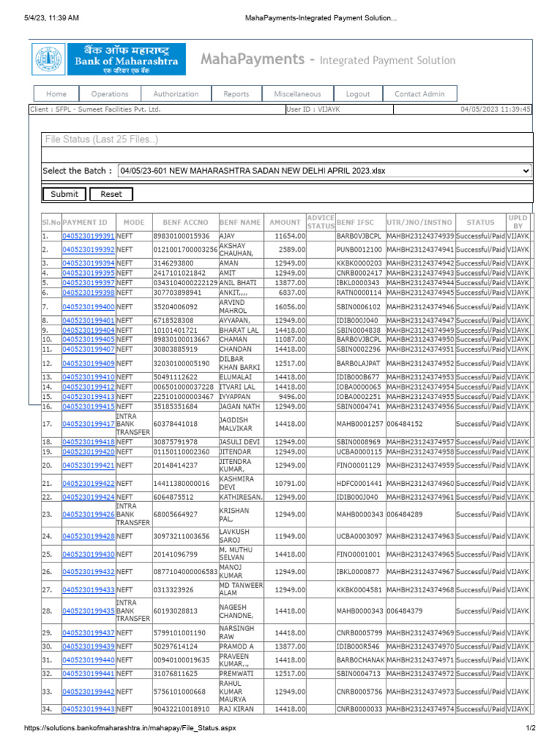Click the STATUS column header
Screen dimensions: 560x747
(481, 222)
